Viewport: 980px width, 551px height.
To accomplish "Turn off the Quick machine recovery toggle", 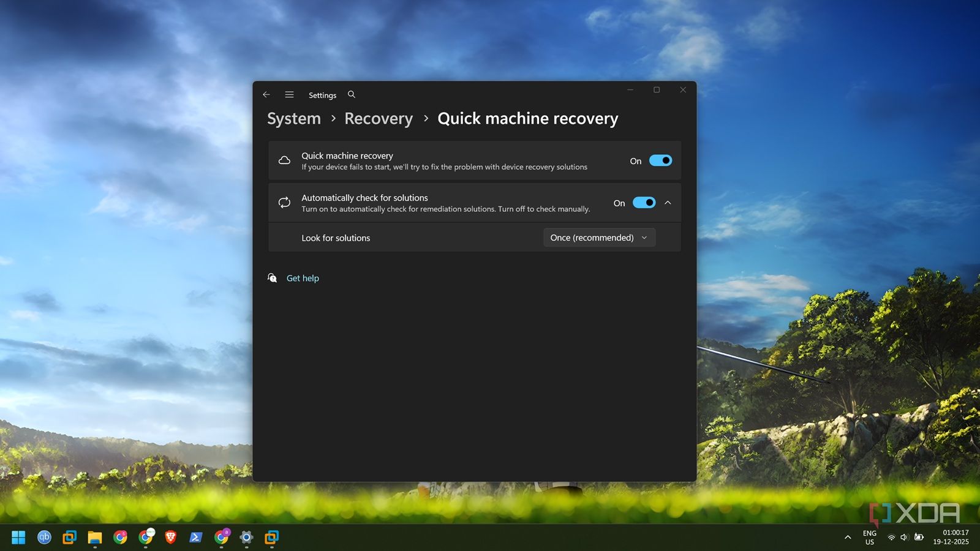I will pos(660,160).
